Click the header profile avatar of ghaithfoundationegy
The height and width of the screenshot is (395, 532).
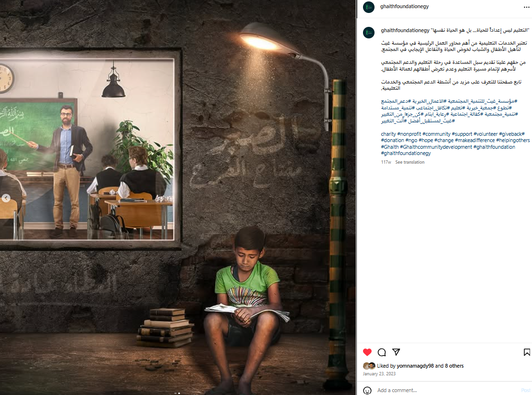coord(369,7)
